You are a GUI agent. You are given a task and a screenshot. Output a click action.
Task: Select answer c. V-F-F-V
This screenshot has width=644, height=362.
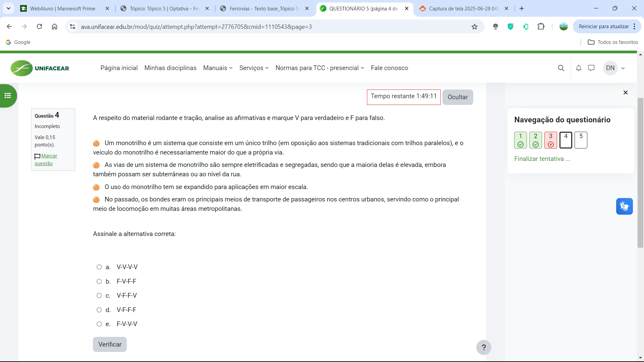pos(99,296)
